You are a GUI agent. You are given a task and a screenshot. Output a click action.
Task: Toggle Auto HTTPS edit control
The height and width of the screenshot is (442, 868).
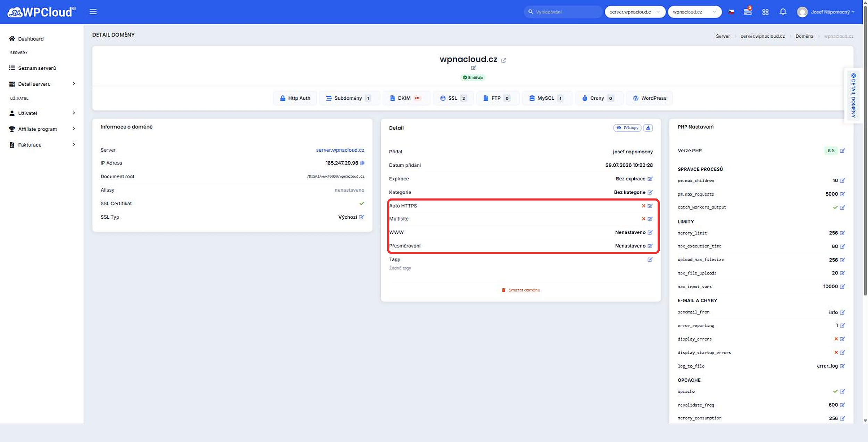coord(650,206)
